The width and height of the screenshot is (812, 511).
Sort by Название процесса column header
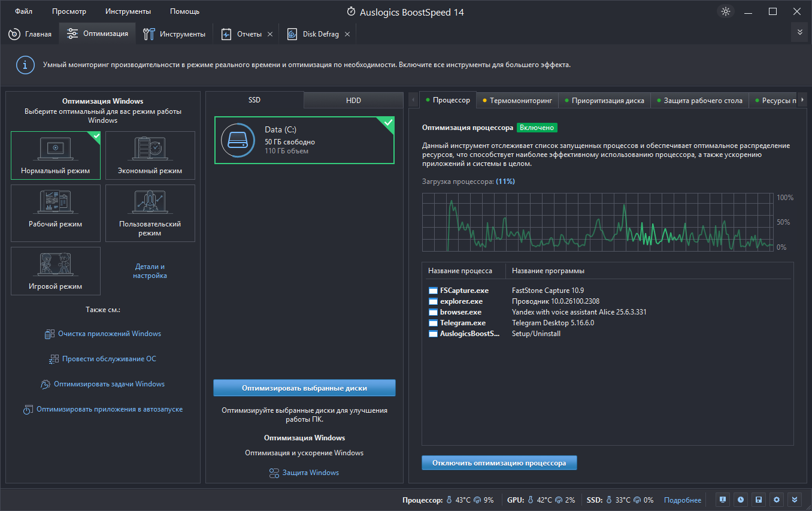[x=460, y=271]
